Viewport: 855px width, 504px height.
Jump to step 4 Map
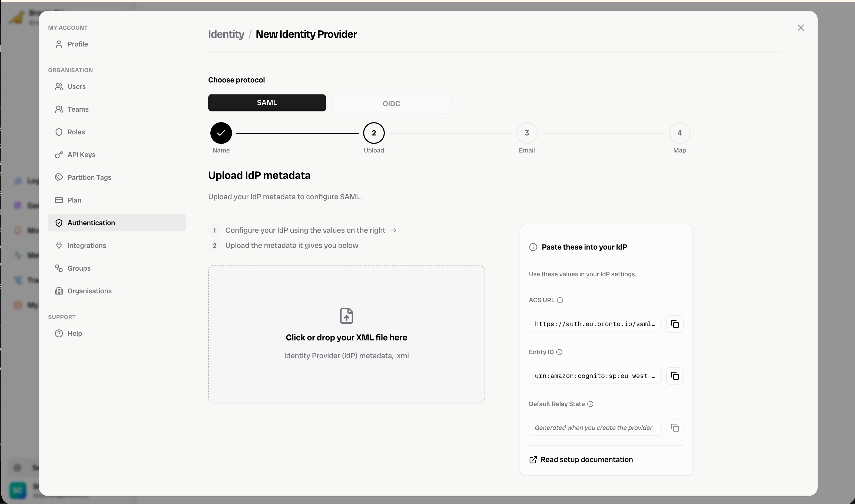pos(680,133)
